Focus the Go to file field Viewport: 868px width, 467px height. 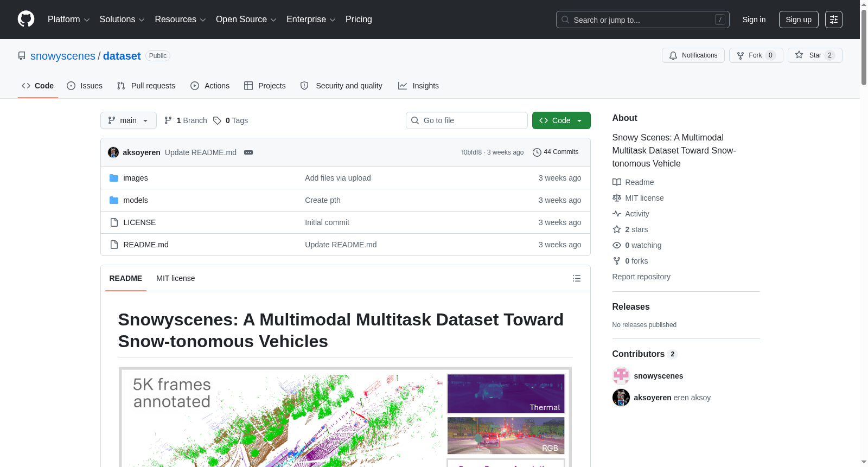click(467, 120)
